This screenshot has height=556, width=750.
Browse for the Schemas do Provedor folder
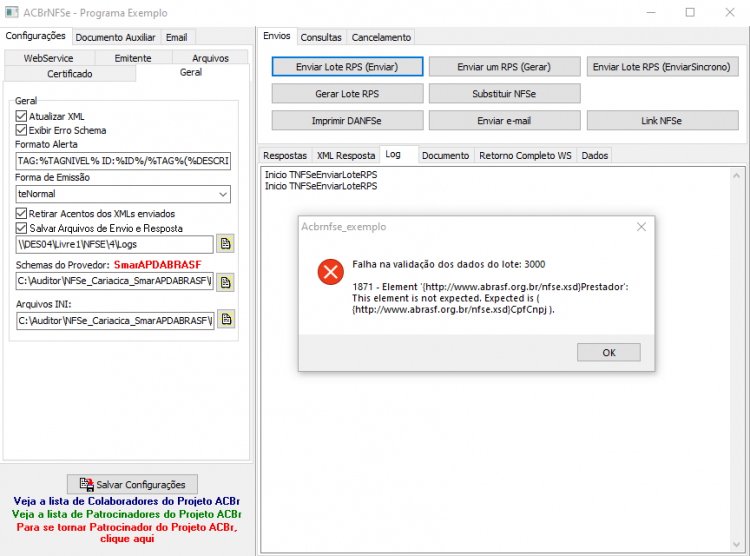(x=225, y=282)
